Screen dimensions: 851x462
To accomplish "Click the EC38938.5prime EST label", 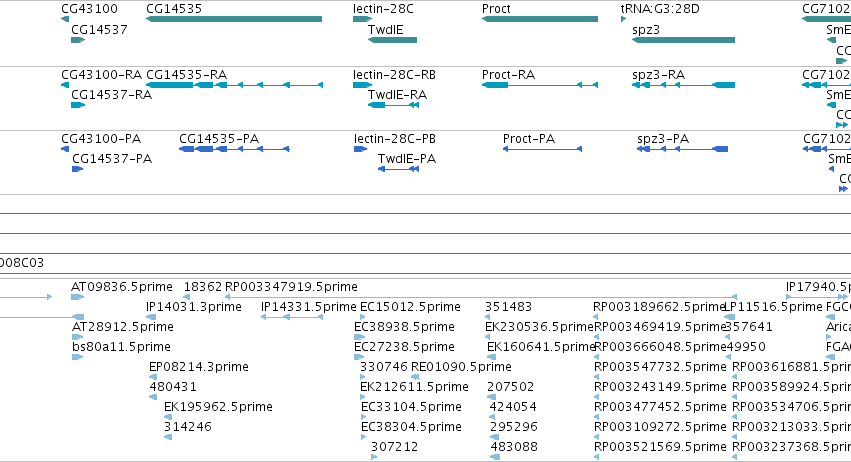I will point(404,327).
